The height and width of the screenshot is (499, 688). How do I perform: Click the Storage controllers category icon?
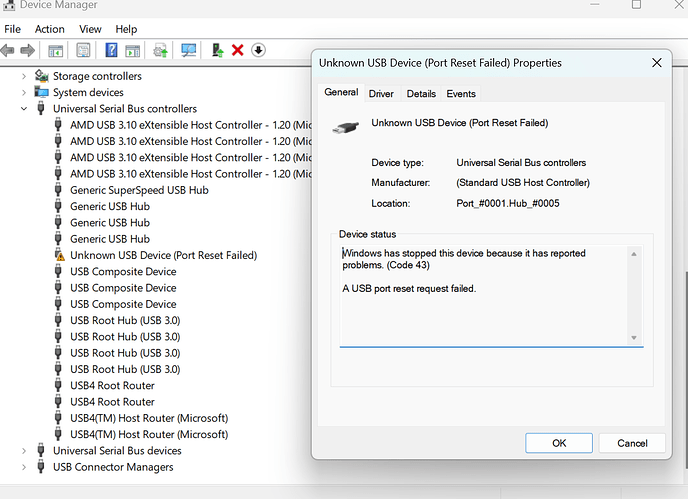tap(42, 76)
